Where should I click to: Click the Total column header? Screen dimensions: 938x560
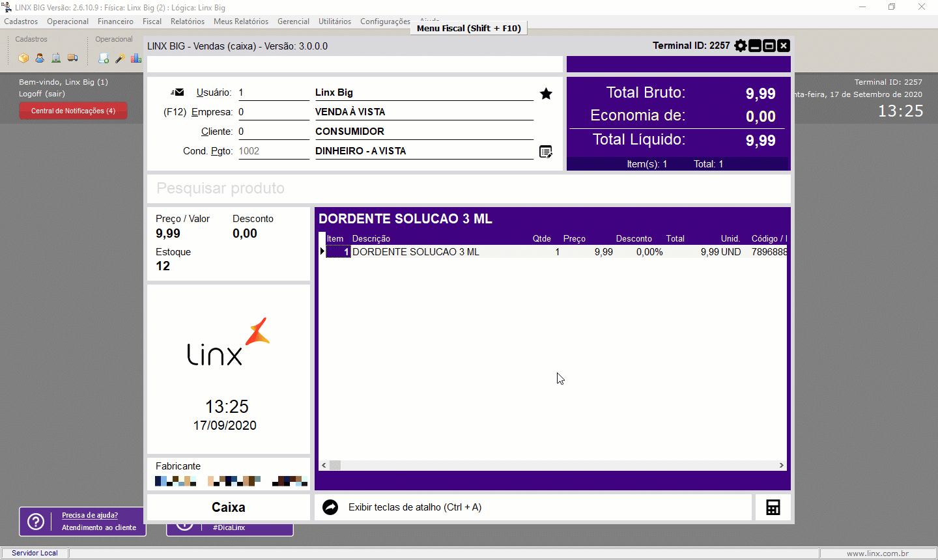[x=675, y=239]
